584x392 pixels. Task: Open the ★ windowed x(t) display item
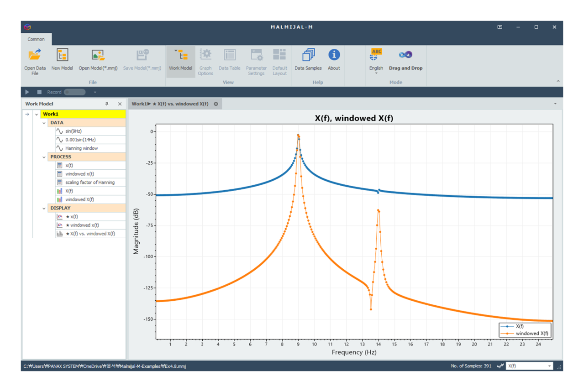[x=82, y=225]
